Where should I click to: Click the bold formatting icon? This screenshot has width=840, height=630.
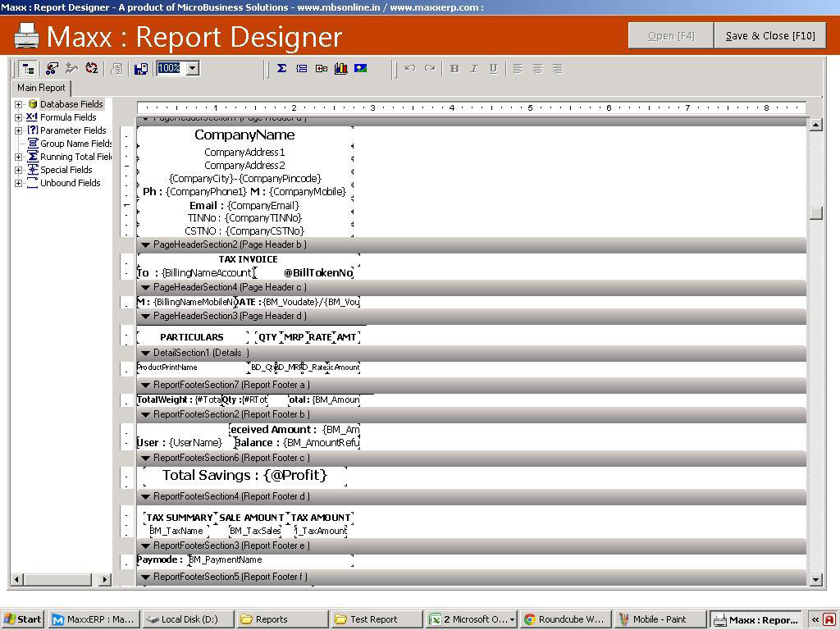pyautogui.click(x=454, y=69)
